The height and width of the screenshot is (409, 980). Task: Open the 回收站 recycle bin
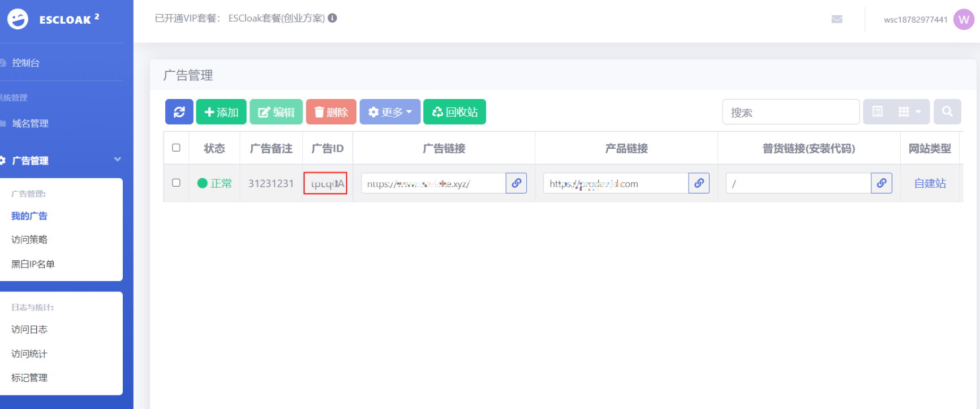coord(454,112)
